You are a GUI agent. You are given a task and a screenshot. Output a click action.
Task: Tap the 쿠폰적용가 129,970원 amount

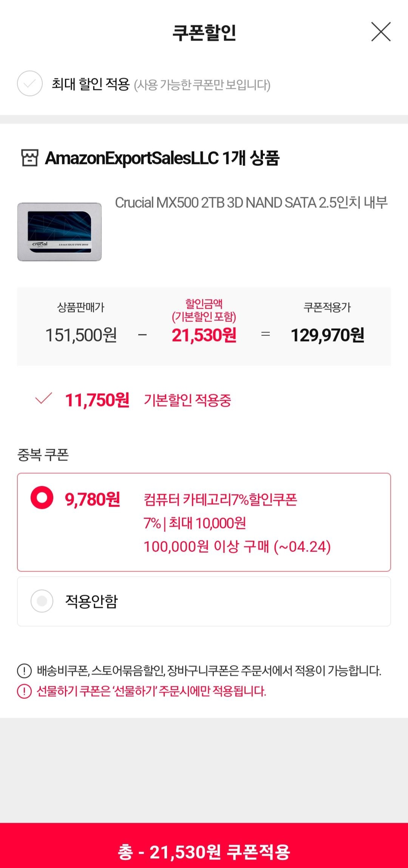coord(328,335)
